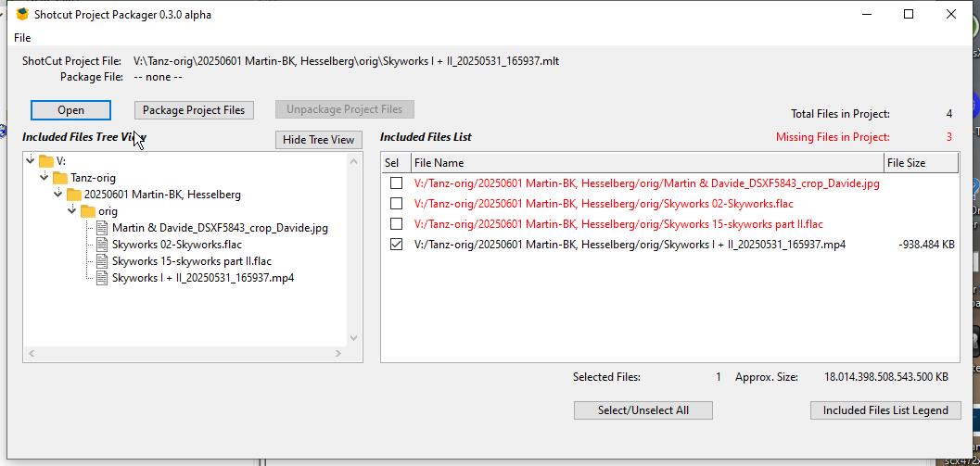Sort by the Sel column header

coord(396,163)
